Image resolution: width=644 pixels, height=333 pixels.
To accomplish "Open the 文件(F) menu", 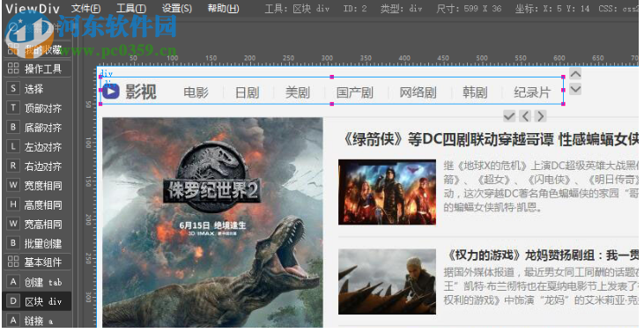I will [x=85, y=8].
